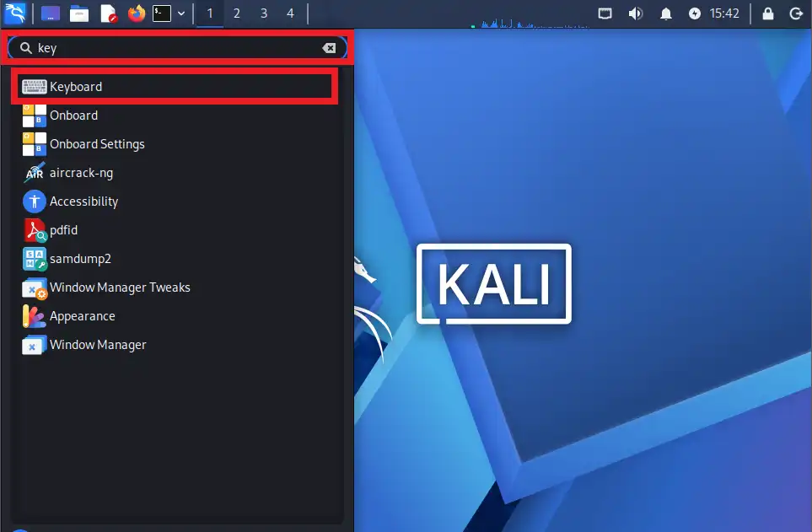Click the search input containing key
The width and height of the screenshot is (812, 532).
pos(177,48)
